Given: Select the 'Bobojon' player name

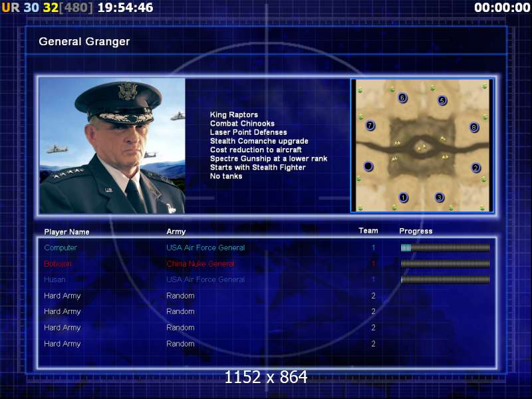Looking at the screenshot, I should coord(58,263).
